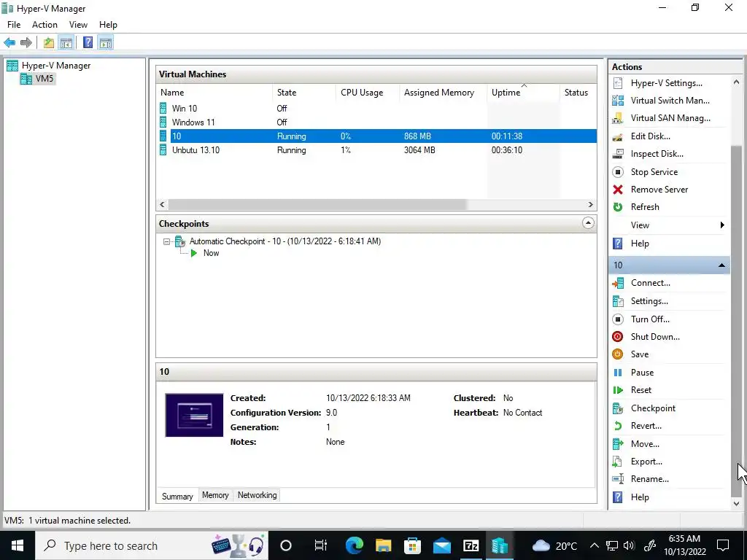Click the Refresh action
This screenshot has height=560, width=747.
click(x=645, y=207)
